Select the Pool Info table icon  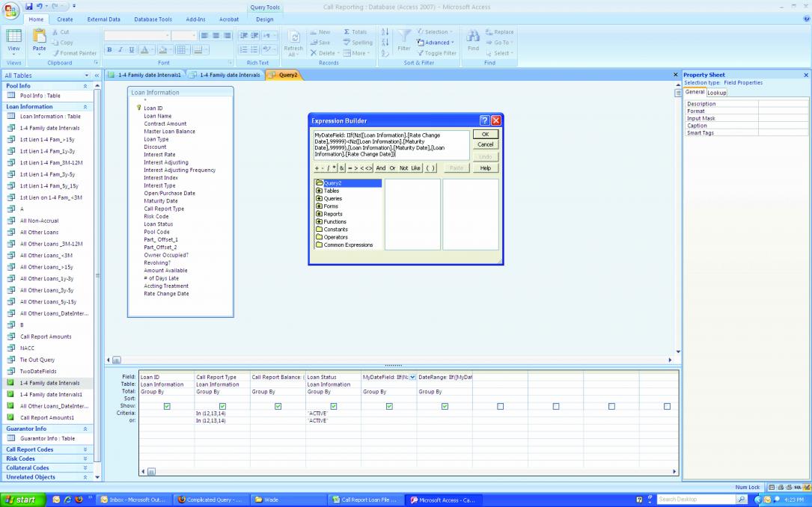pos(11,96)
